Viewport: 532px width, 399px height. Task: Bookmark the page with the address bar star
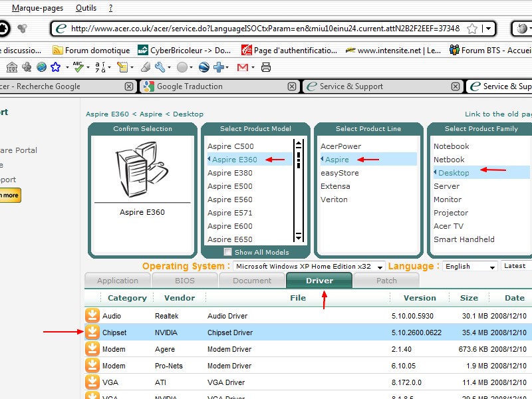(472, 29)
